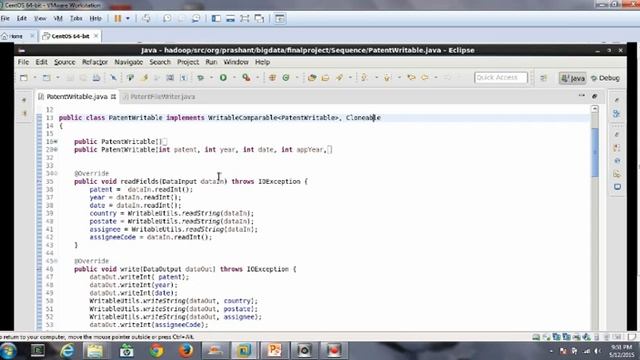Click the Windows Start button
Image resolution: width=640 pixels, height=360 pixels.
(x=8, y=351)
